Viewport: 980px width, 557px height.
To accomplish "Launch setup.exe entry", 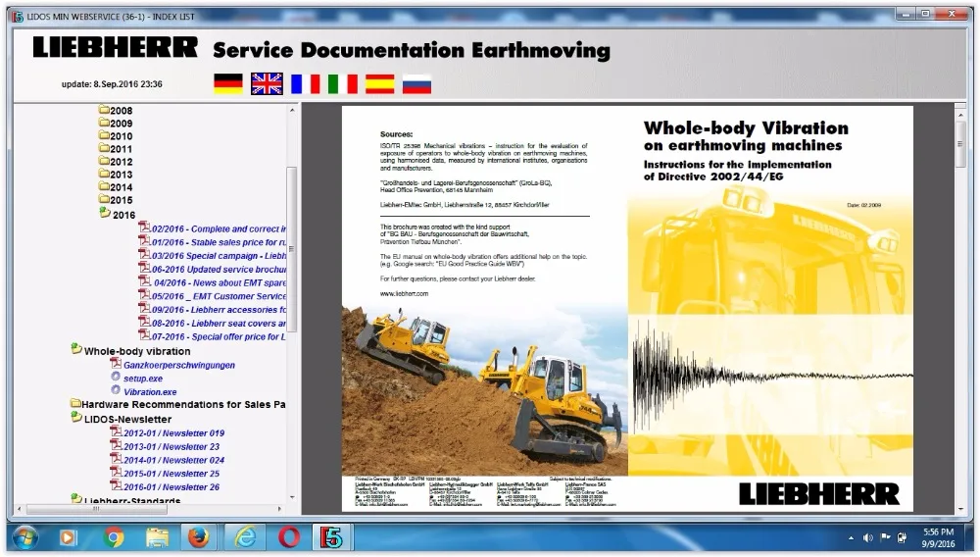I will 143,379.
